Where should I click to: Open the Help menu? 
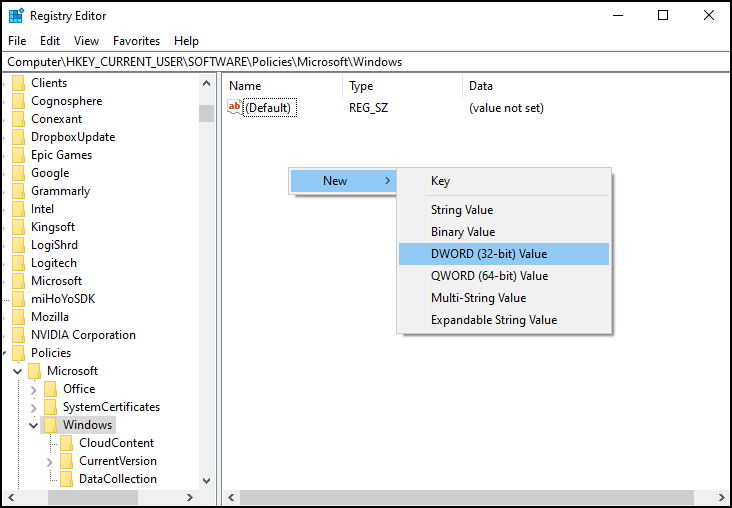click(x=186, y=41)
